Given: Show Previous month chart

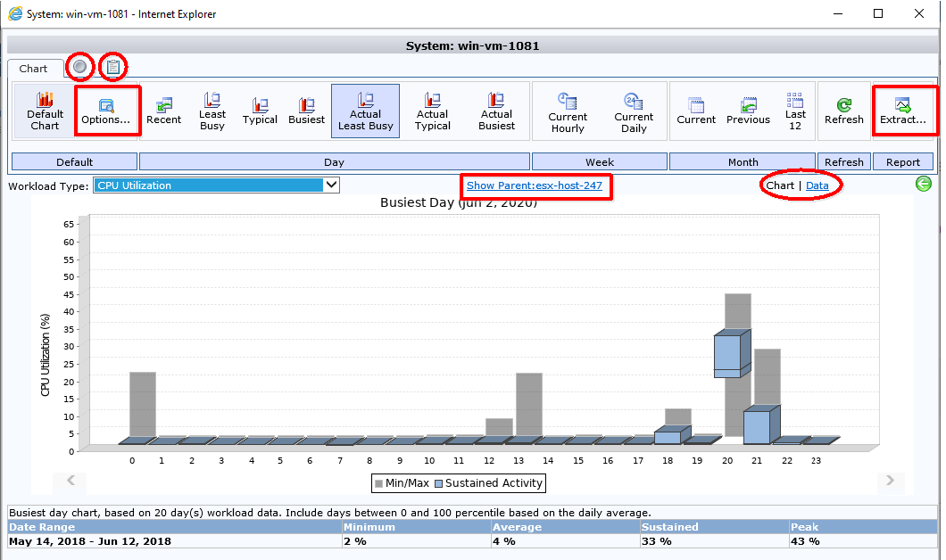Looking at the screenshot, I should point(748,111).
